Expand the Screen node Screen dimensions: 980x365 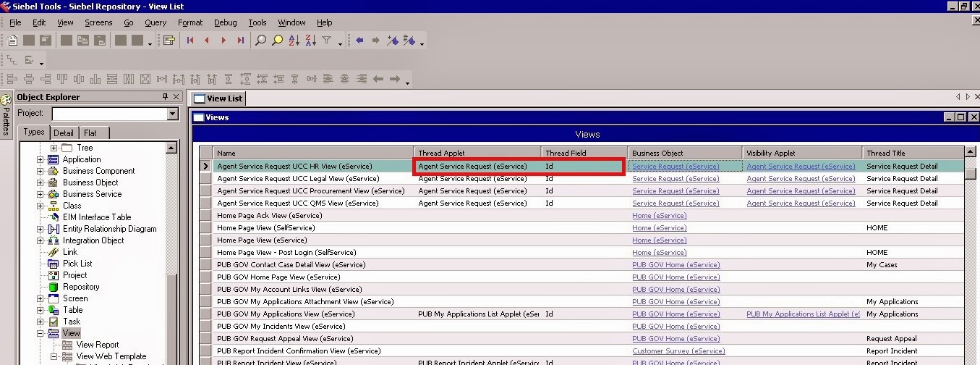(41, 298)
